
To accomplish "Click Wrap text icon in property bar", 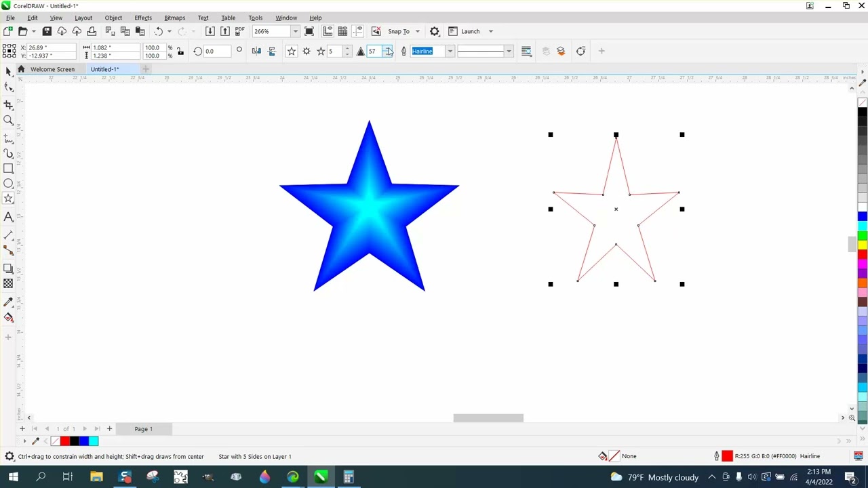I will tap(526, 51).
